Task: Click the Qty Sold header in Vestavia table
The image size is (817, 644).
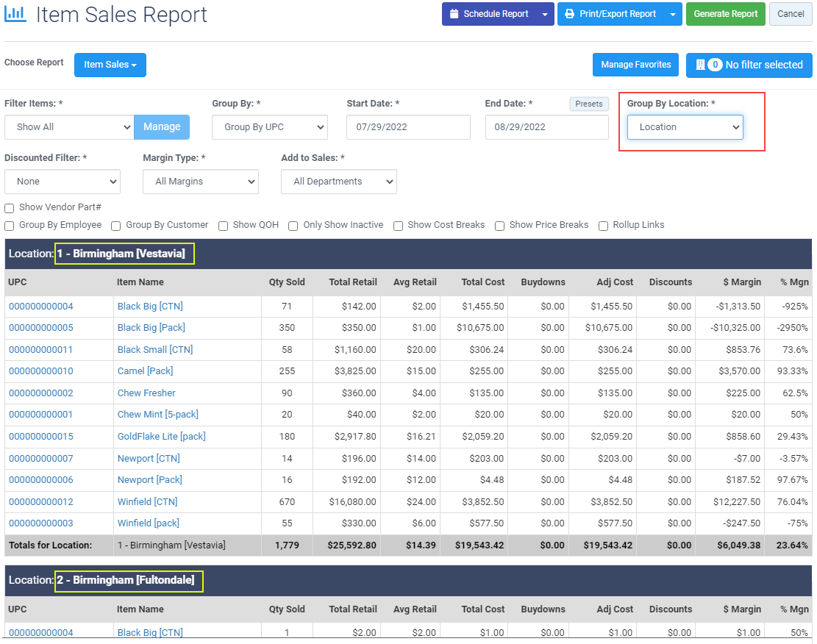Action: [287, 282]
